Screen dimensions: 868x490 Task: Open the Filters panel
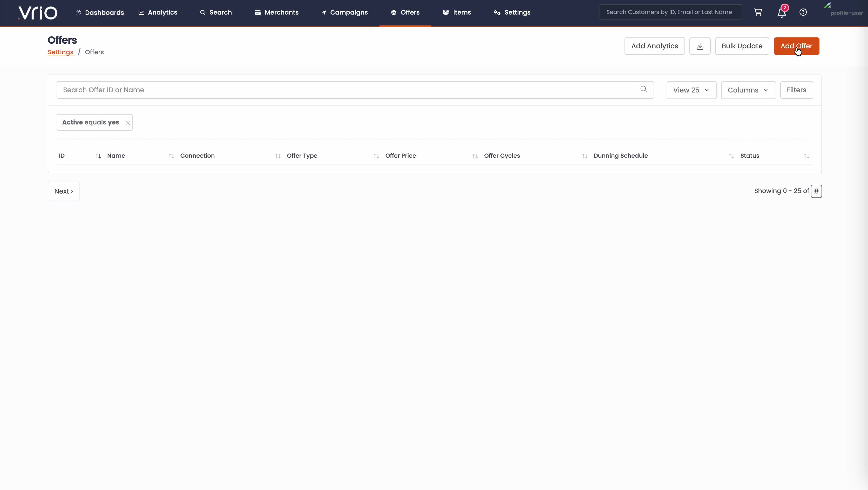796,90
